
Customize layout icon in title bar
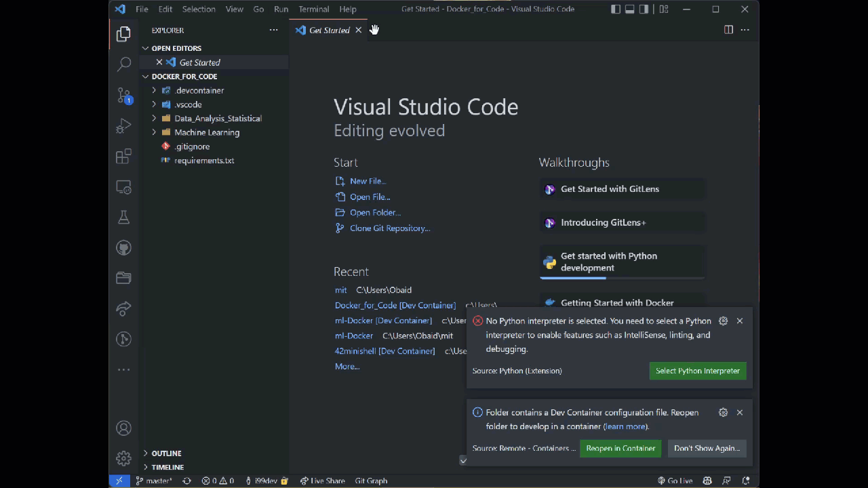tap(664, 9)
